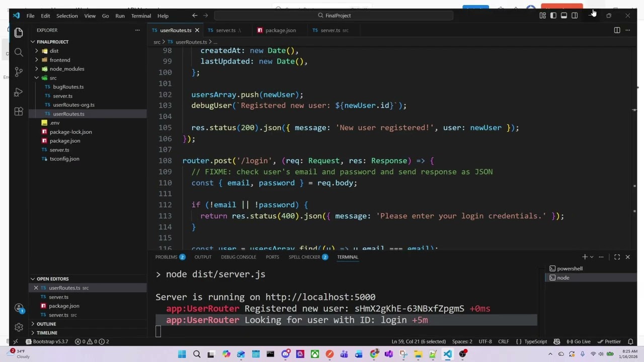This screenshot has width=644, height=362.
Task: Open Windows taskbar search
Action: (x=197, y=354)
